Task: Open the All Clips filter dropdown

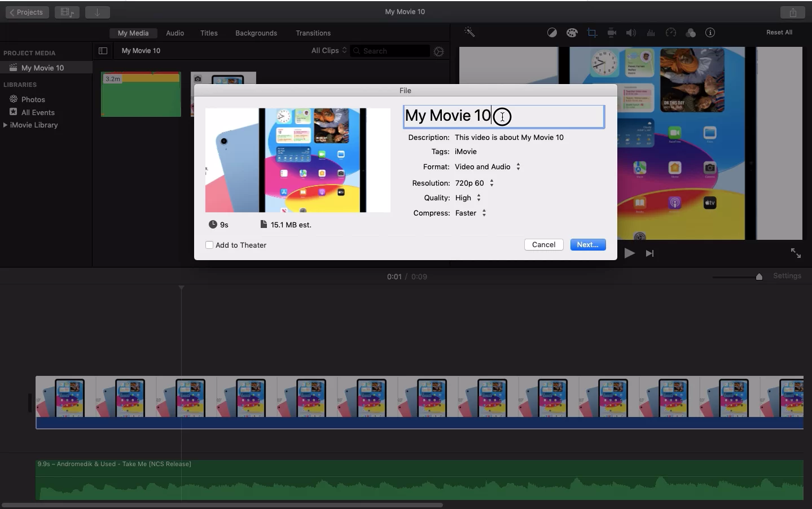Action: pyautogui.click(x=329, y=51)
